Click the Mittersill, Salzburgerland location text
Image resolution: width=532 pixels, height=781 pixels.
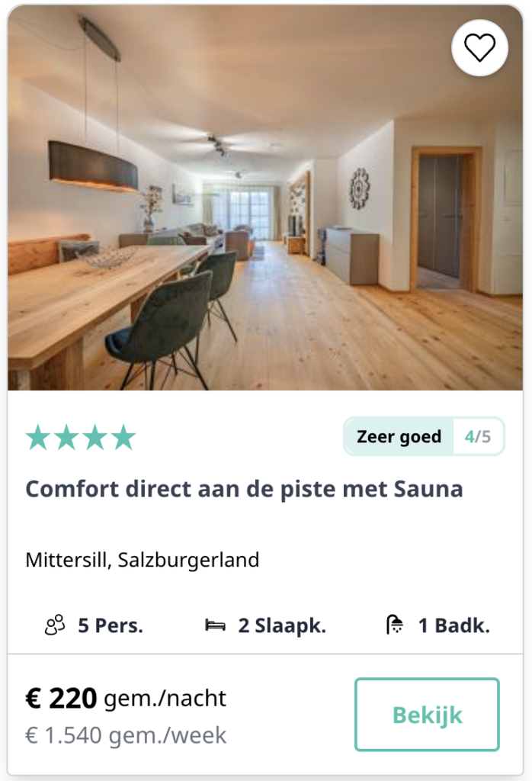tap(143, 560)
